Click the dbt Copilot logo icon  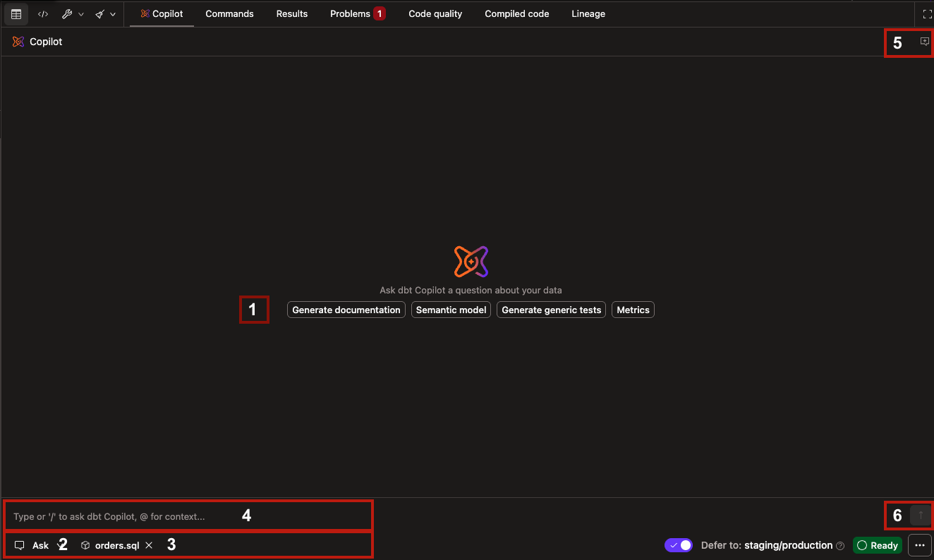point(17,42)
